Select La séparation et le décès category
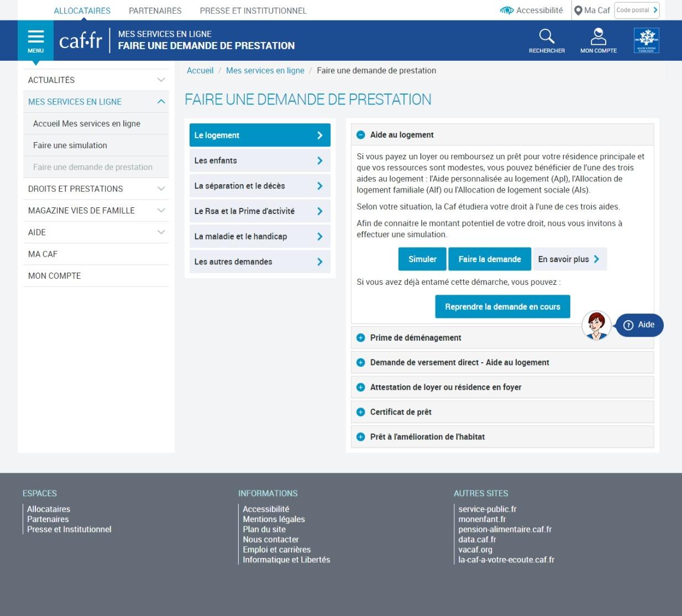This screenshot has width=682, height=616. pos(260,186)
